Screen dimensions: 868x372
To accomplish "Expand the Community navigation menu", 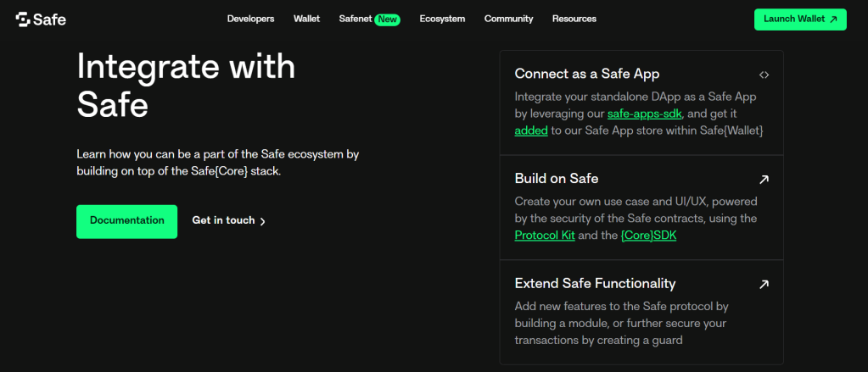I will pyautogui.click(x=508, y=19).
